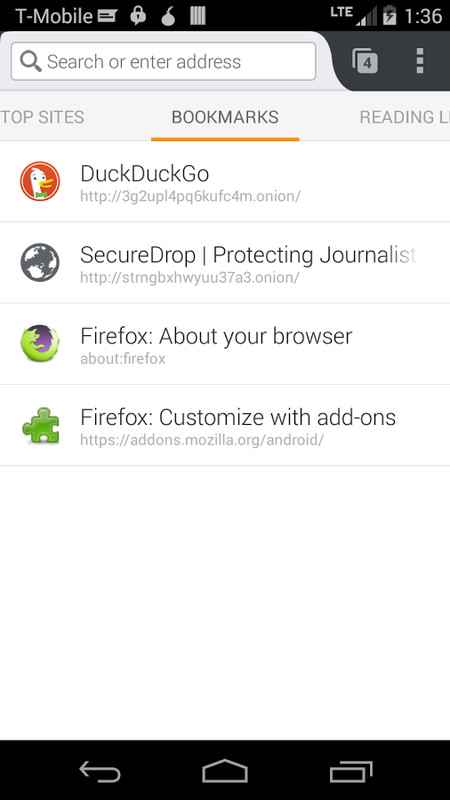This screenshot has width=450, height=800.
Task: Select the Bookmarks tab
Action: (225, 117)
